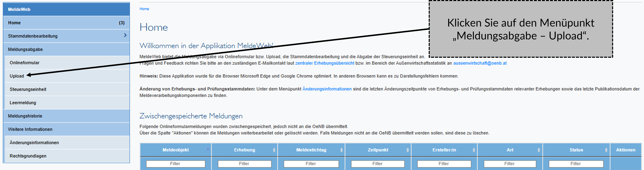
Task: Open Meldungshistorie in sidebar
Action: coord(25,116)
